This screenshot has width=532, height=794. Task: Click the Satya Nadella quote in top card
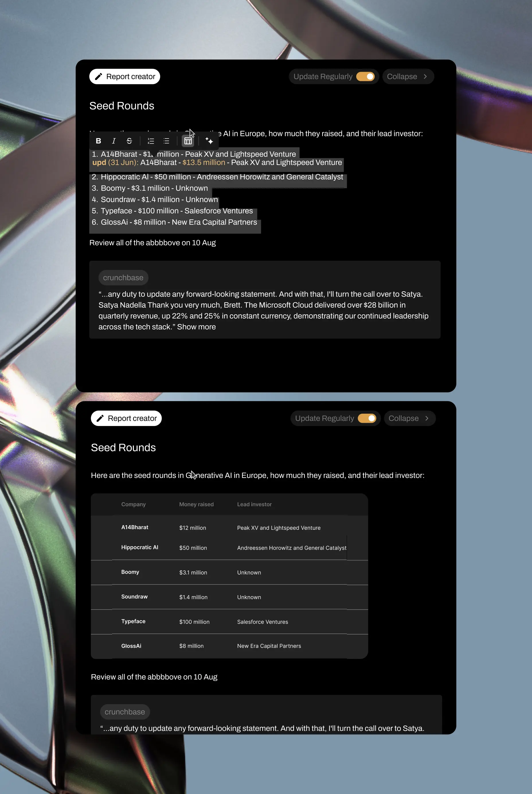[x=263, y=310]
